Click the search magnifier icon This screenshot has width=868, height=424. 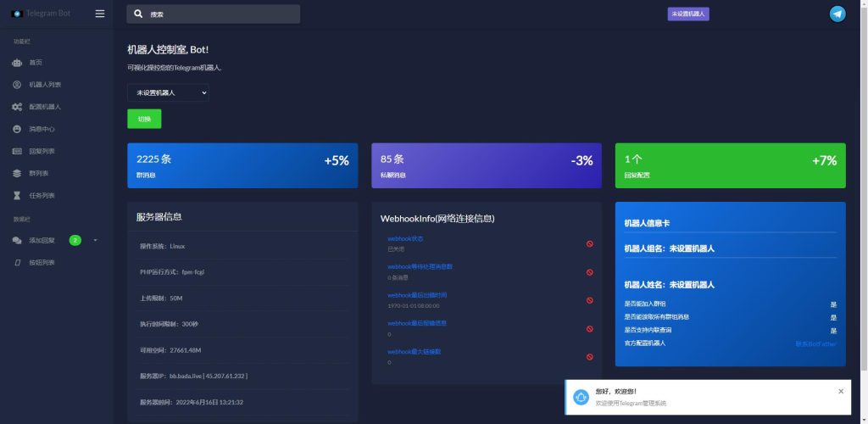click(138, 14)
